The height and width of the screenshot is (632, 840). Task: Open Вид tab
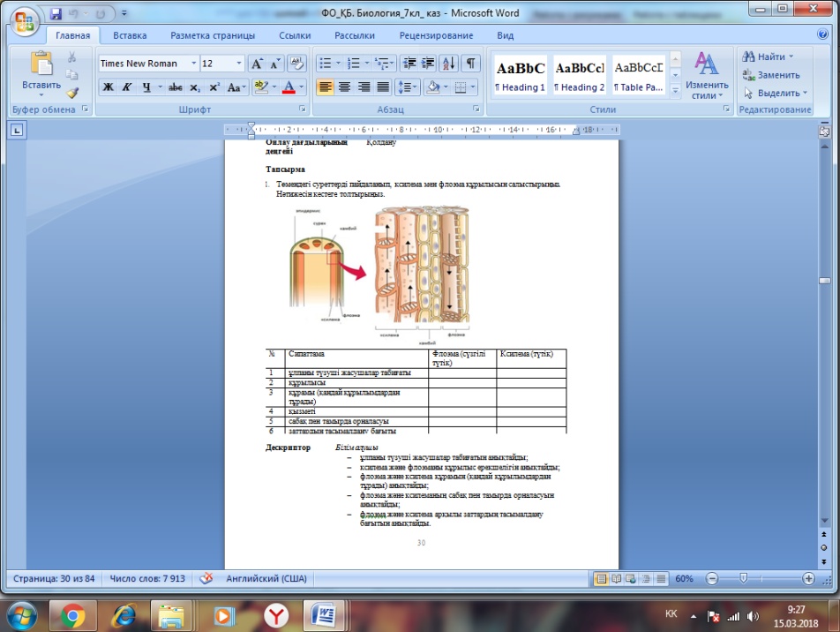click(506, 35)
